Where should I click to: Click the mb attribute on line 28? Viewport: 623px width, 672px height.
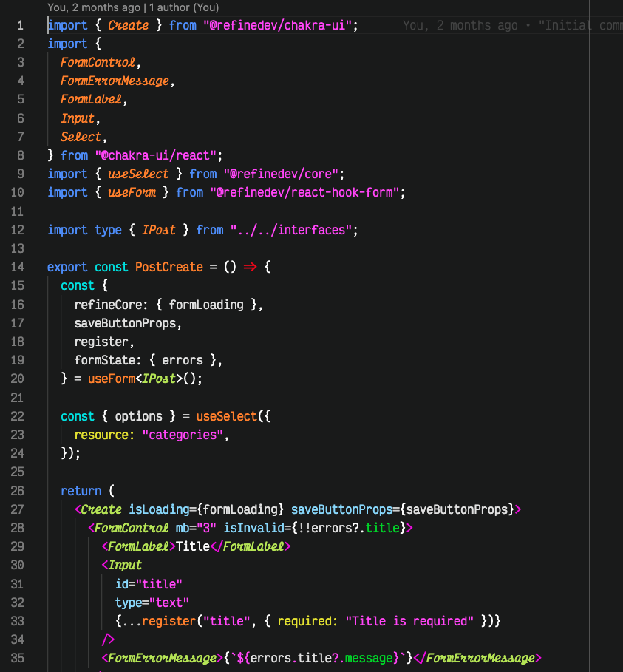click(183, 528)
